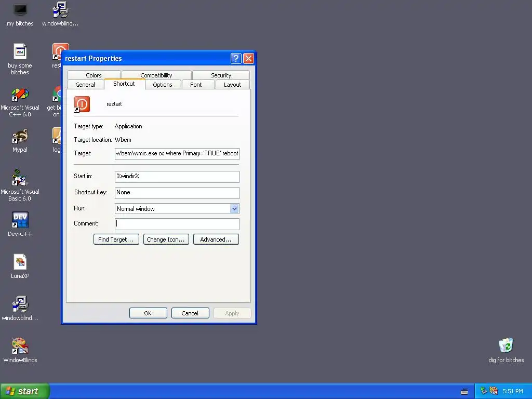532x399 pixels.
Task: Click the Comment text field
Action: (x=177, y=224)
